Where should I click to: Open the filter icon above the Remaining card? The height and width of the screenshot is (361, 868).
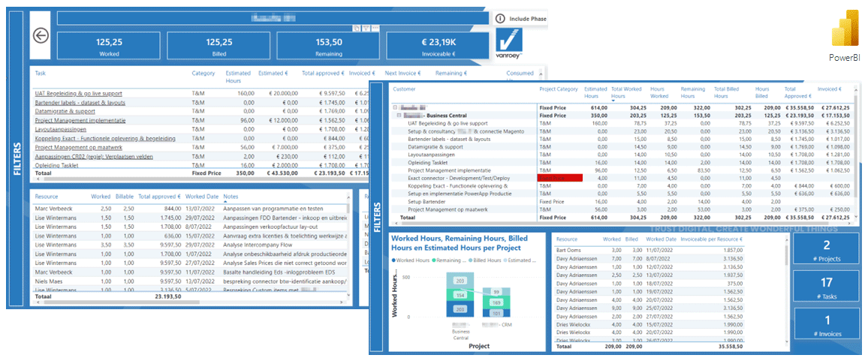[x=366, y=29]
